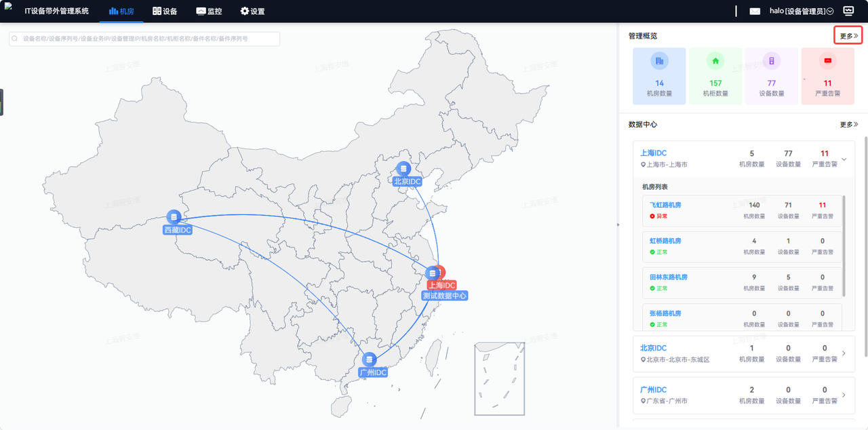This screenshot has height=430, width=868.
Task: Click 更多 next to 管理概览
Action: 848,36
